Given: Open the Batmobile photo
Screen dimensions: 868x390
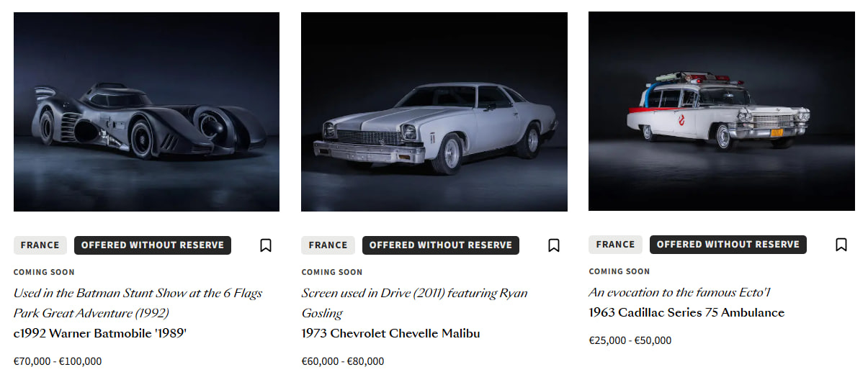Looking at the screenshot, I should point(146,112).
